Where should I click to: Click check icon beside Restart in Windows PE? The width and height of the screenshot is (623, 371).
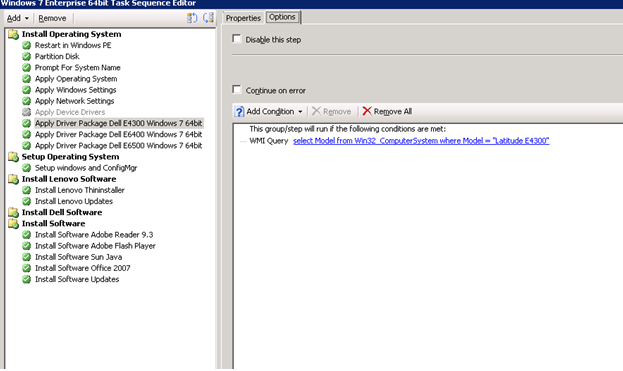tap(27, 45)
